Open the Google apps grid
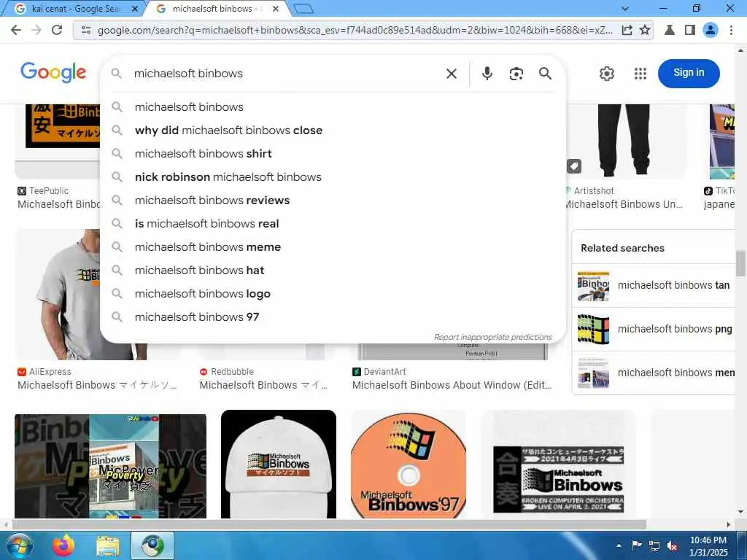 640,74
